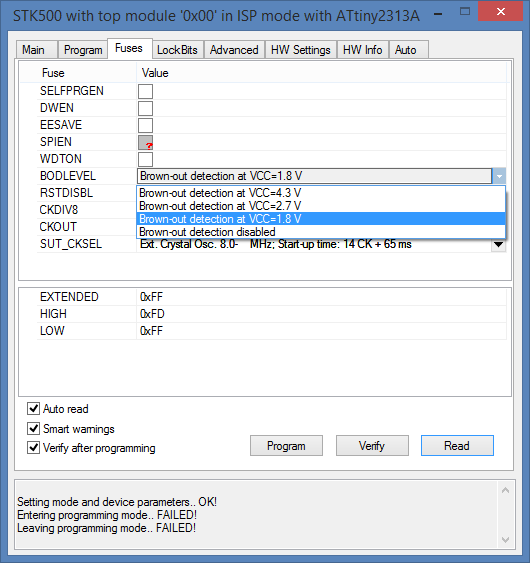This screenshot has height=563, width=530.
Task: Edit the HIGH fuse byte value
Action: click(321, 314)
